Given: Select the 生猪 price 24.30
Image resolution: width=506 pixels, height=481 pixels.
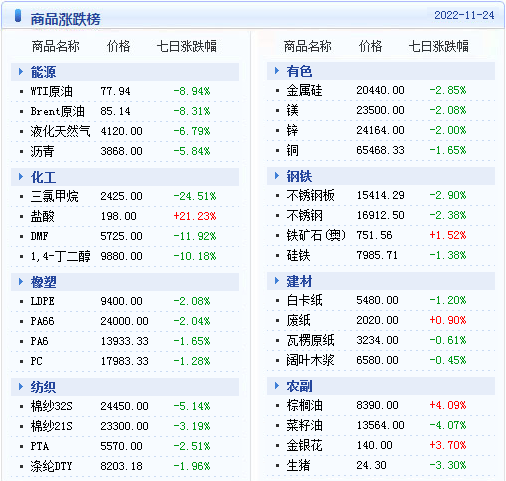Looking at the screenshot, I should pyautogui.click(x=371, y=465).
